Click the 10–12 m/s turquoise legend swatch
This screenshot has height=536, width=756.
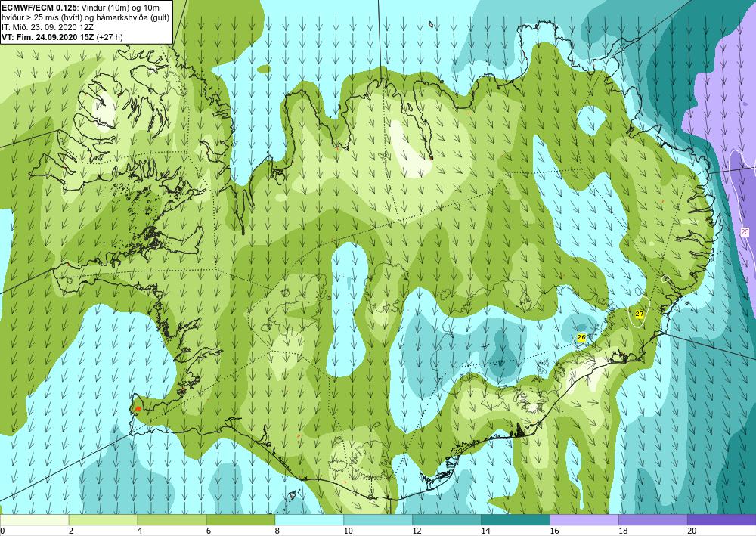click(378, 520)
